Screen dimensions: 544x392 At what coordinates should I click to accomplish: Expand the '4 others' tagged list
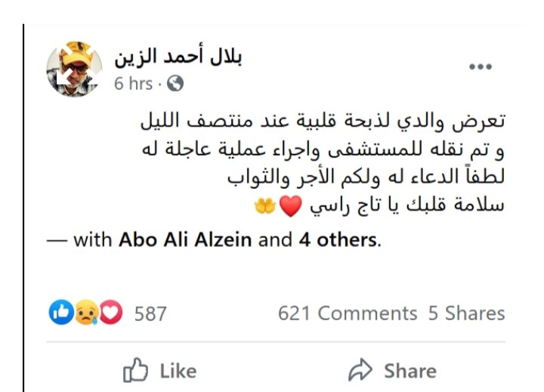338,239
